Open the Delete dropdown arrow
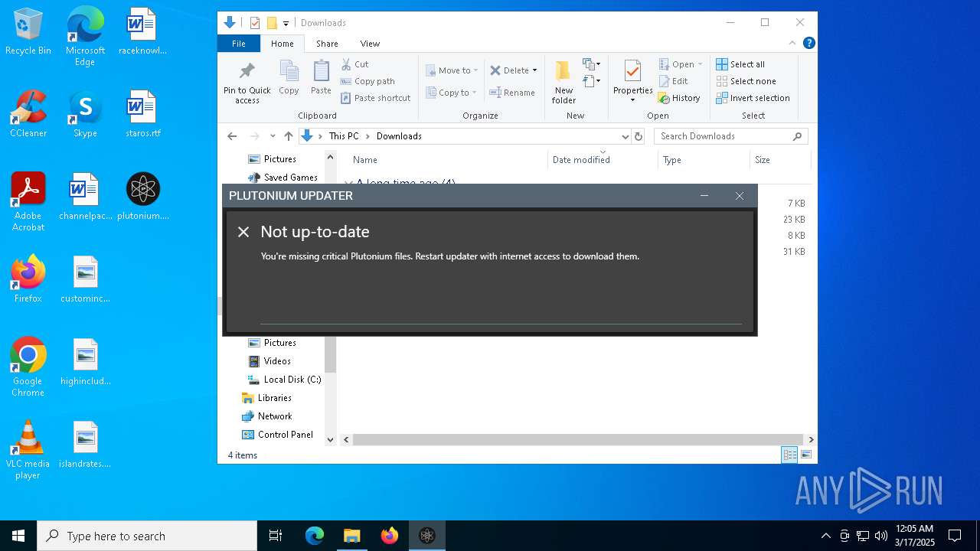The height and width of the screenshot is (551, 980). [534, 70]
